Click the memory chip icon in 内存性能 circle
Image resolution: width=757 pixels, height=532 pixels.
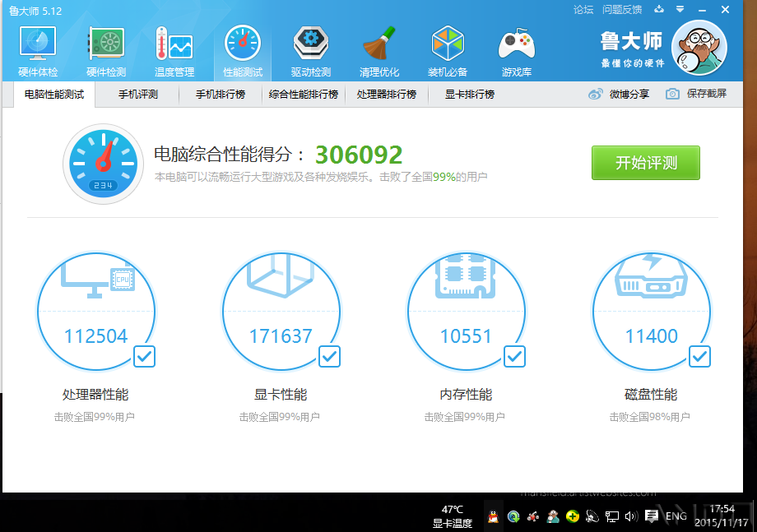pyautogui.click(x=466, y=275)
